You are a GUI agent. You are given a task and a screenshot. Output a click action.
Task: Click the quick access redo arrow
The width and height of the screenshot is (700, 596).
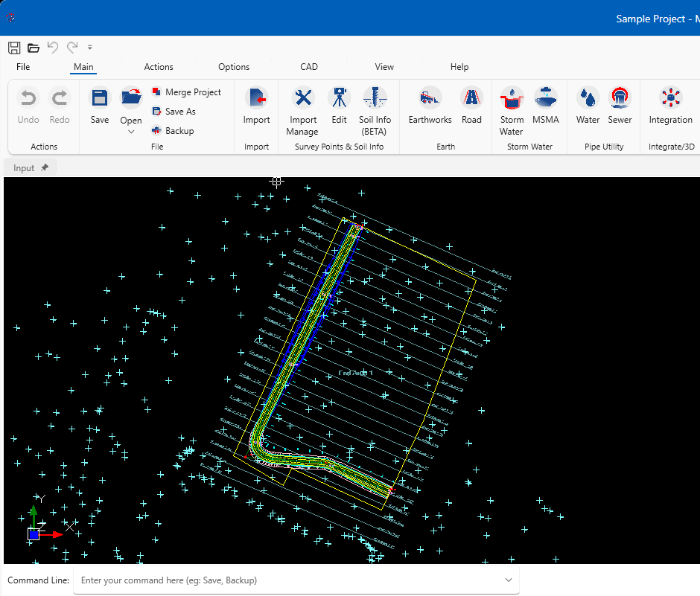click(72, 47)
